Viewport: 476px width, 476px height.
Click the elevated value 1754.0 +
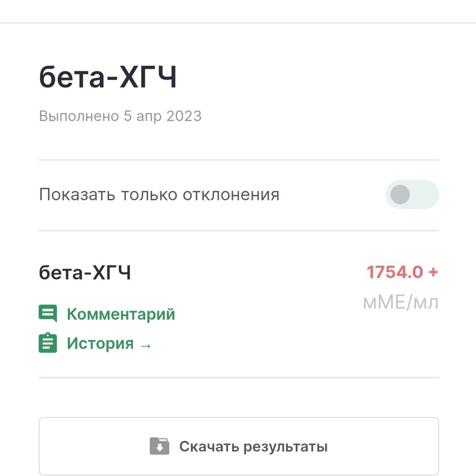point(402,272)
